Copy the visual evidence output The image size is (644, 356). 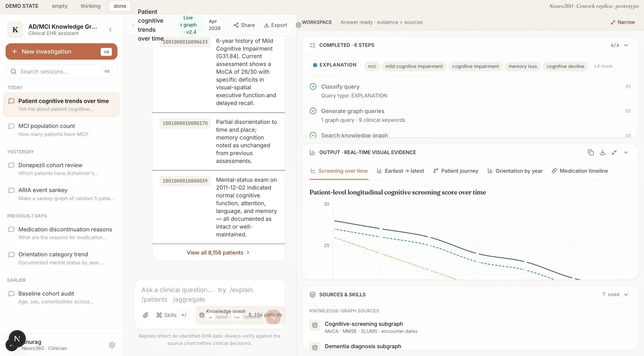point(591,153)
